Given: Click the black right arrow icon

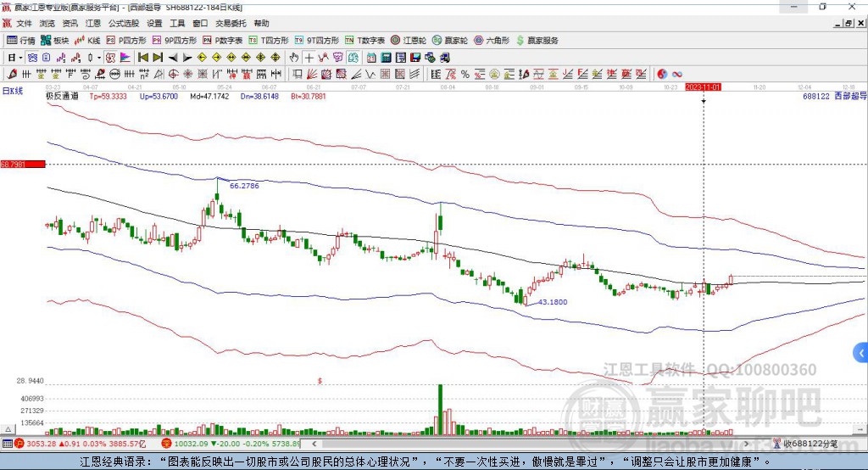Looking at the screenshot, I should (187, 58).
